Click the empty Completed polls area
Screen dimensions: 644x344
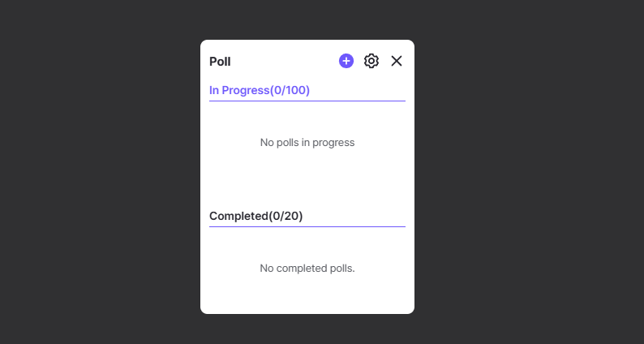307,288
